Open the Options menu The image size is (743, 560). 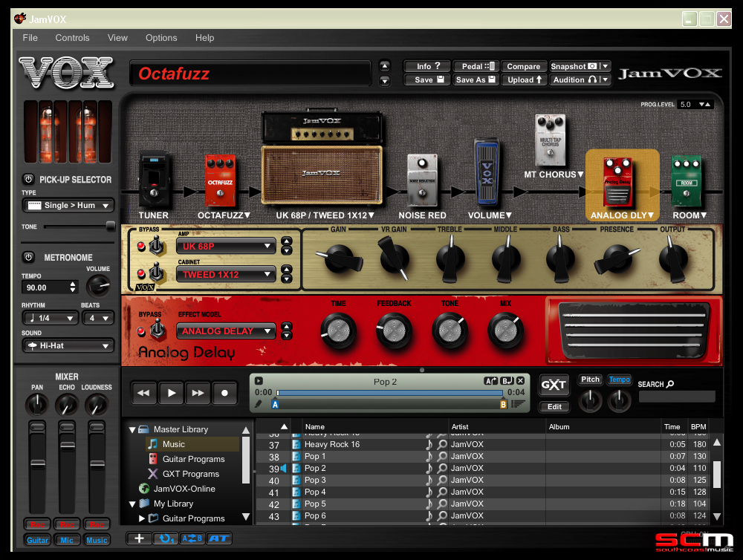(x=161, y=37)
